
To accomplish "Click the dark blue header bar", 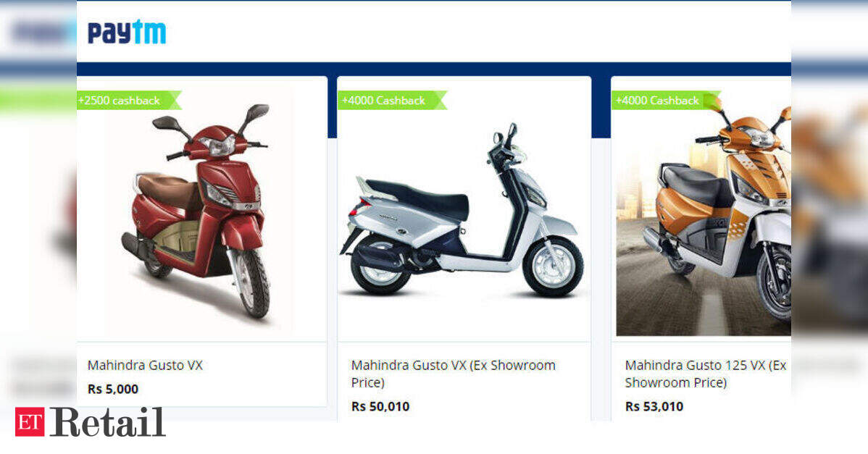I will pyautogui.click(x=433, y=69).
